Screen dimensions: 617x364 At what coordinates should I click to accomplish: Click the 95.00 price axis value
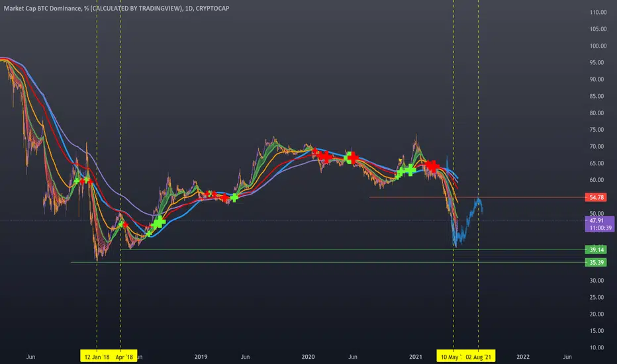(596, 63)
